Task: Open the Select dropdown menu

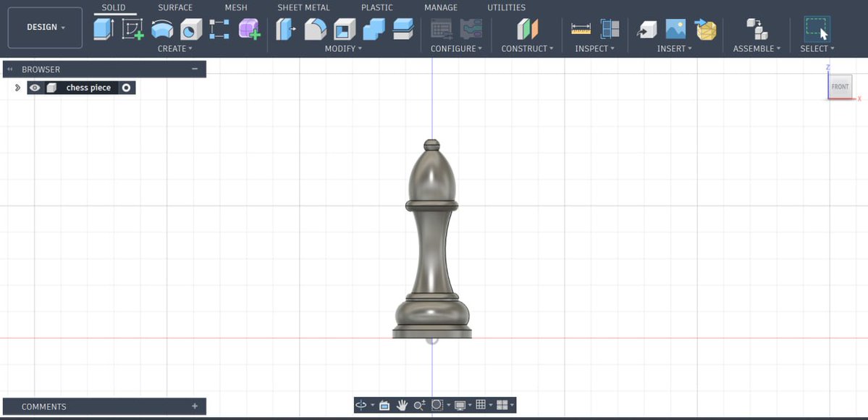Action: coord(817,49)
